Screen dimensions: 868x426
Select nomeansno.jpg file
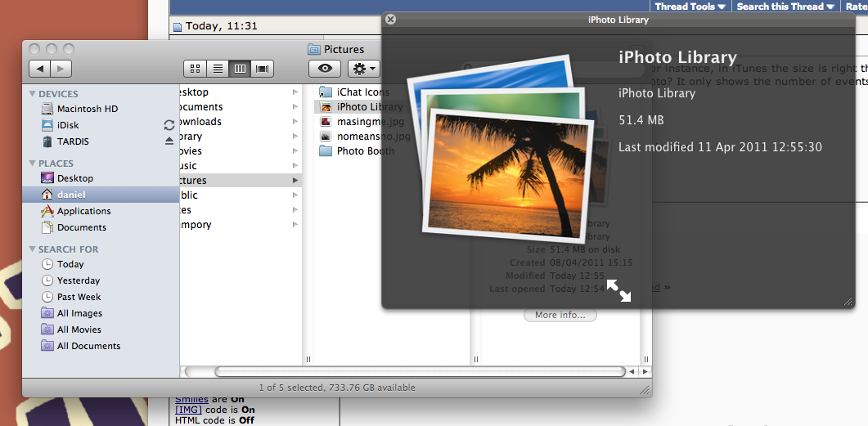pyautogui.click(x=373, y=136)
